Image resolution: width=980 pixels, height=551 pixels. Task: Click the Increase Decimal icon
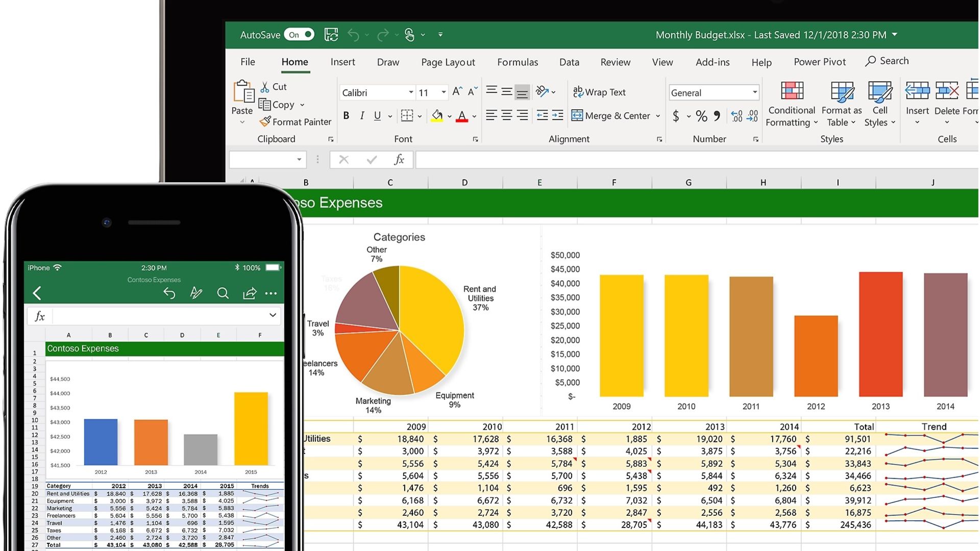737,116
